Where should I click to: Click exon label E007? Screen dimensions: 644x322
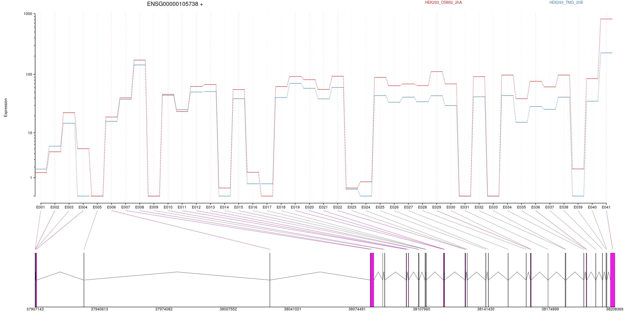point(126,207)
